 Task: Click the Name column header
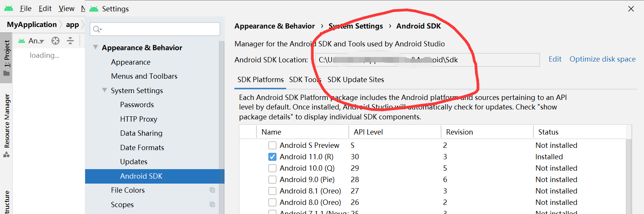click(x=302, y=132)
